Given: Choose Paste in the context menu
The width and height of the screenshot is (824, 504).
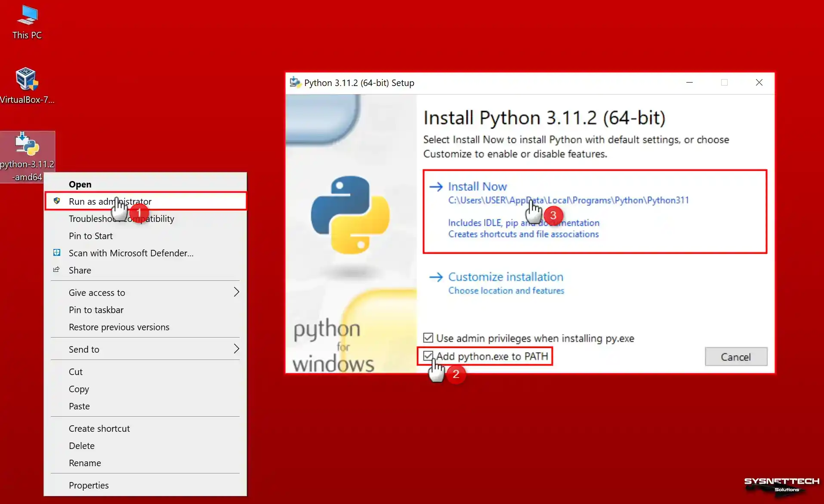Looking at the screenshot, I should pos(145,406).
